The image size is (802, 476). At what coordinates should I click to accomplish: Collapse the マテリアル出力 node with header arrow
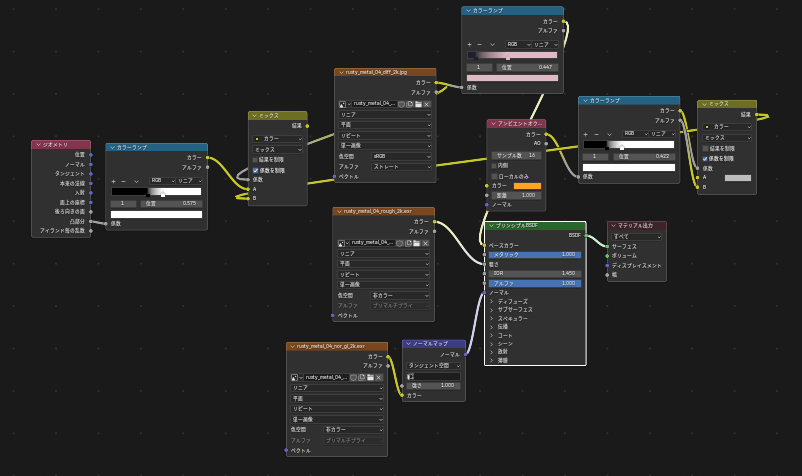point(613,225)
